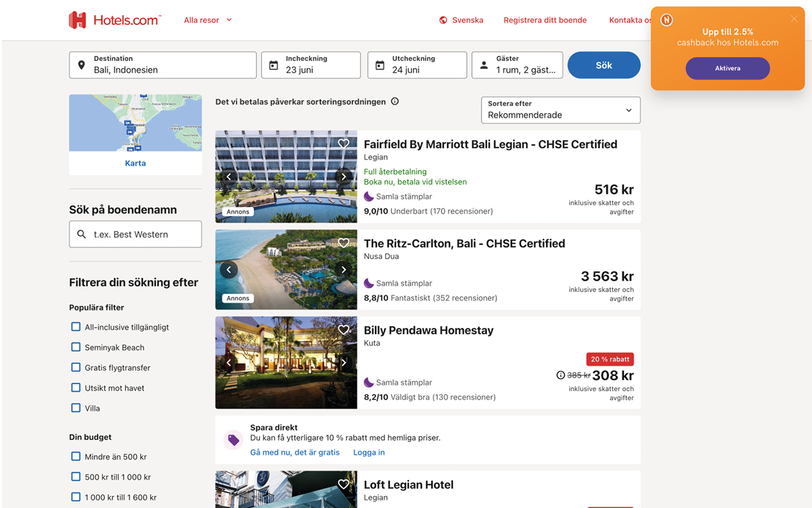Image resolution: width=812 pixels, height=508 pixels.
Task: Click the person icon in Gäster field
Action: pyautogui.click(x=484, y=65)
